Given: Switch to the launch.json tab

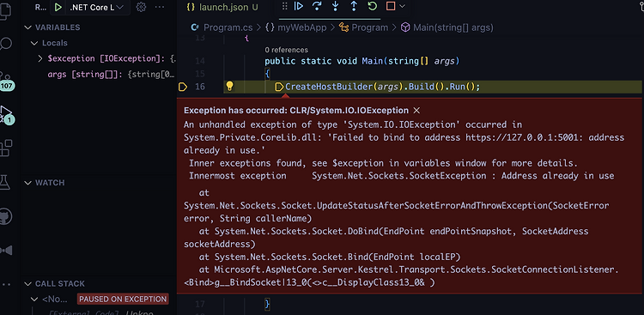Looking at the screenshot, I should (x=222, y=8).
